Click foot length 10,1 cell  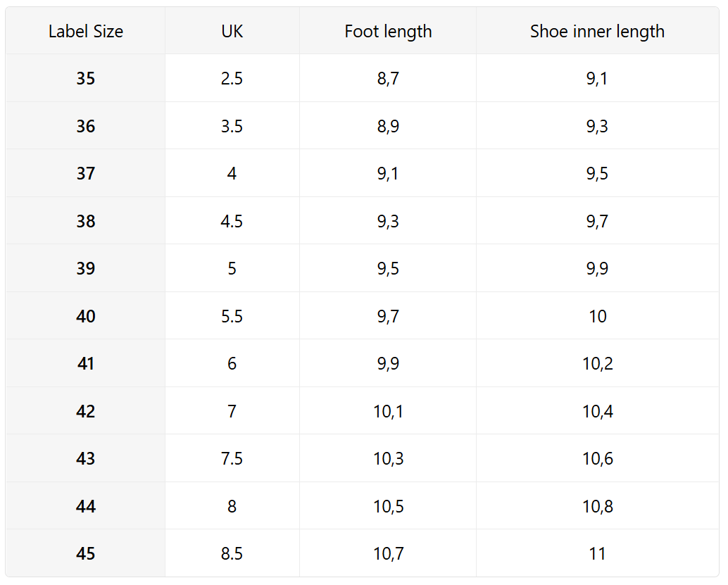click(x=388, y=412)
